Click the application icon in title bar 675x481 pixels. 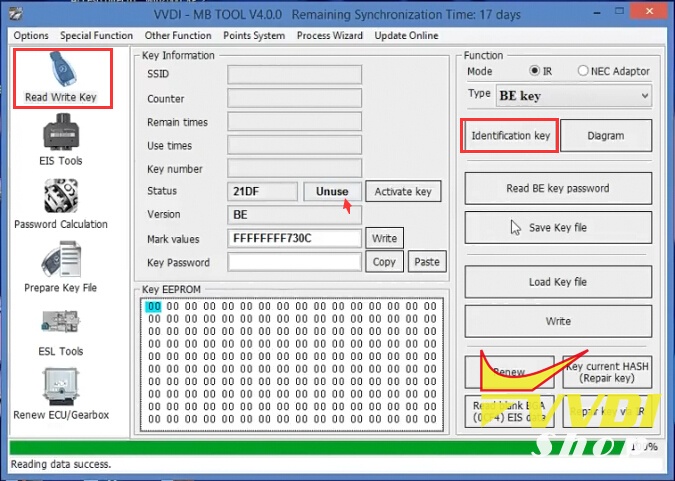pos(15,14)
